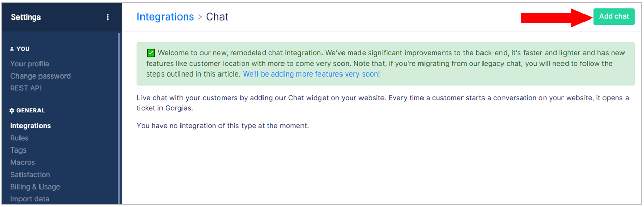Viewport: 644px width, 207px height.
Task: Click the breadcrumb chevron separator
Action: [x=200, y=17]
